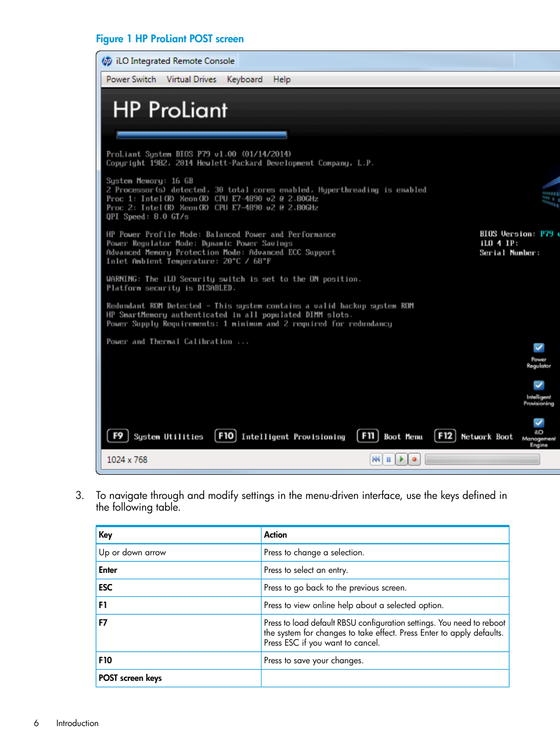Viewport: 560px width, 746px height.
Task: Click the red record button
Action: (x=414, y=460)
